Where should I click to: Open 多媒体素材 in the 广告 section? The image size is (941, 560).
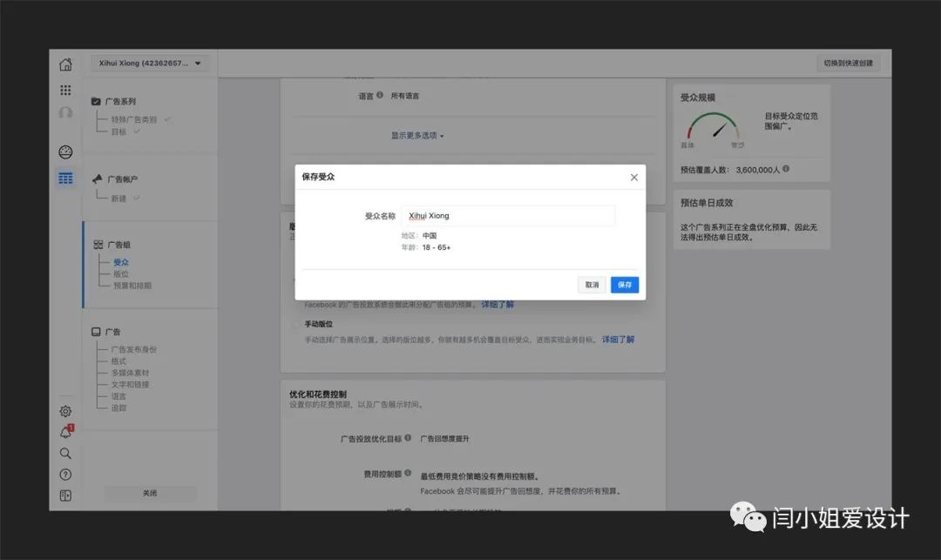pos(130,373)
